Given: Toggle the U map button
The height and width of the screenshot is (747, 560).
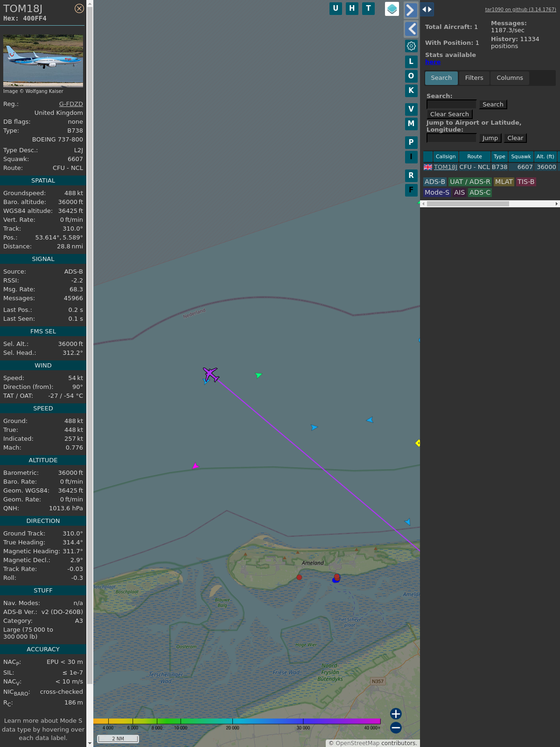Looking at the screenshot, I should pyautogui.click(x=336, y=8).
